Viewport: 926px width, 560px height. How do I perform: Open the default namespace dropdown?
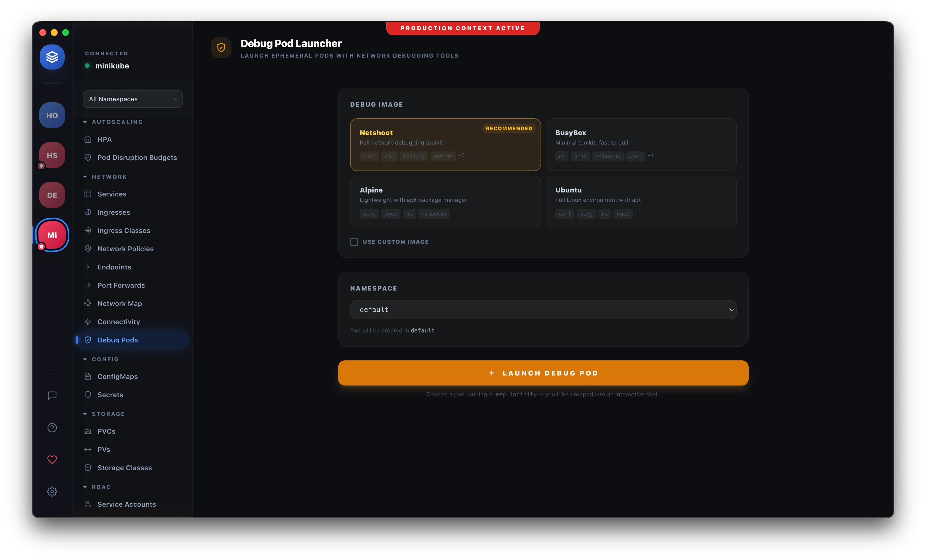click(543, 310)
